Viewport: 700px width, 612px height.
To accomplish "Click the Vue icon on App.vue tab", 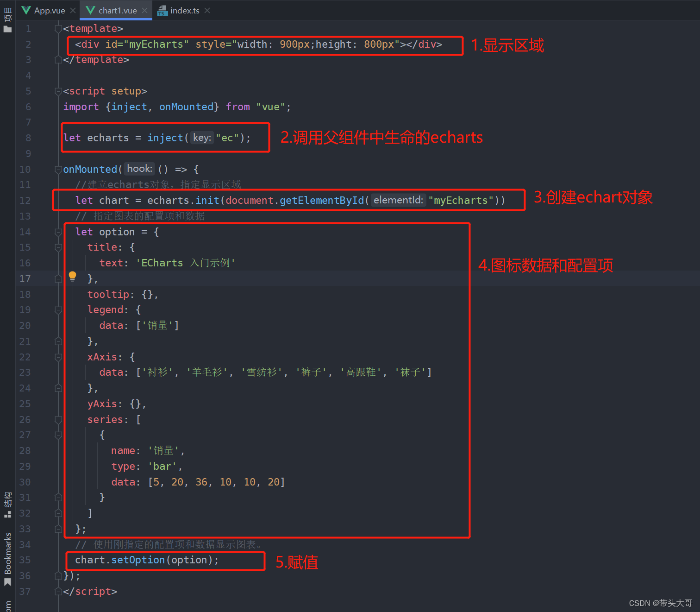I will point(26,10).
